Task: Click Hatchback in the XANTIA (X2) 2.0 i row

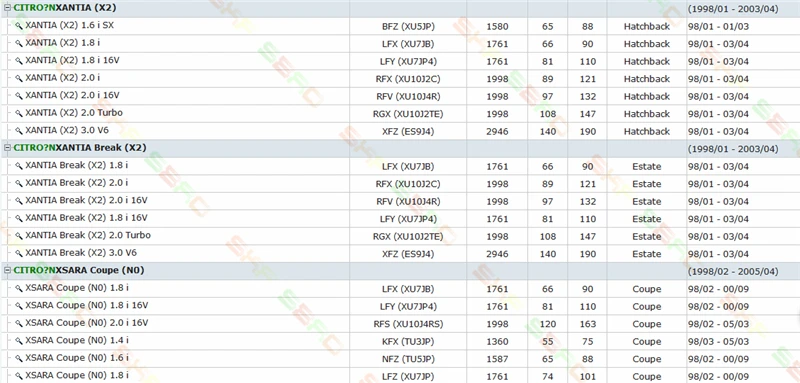Action: (x=646, y=79)
